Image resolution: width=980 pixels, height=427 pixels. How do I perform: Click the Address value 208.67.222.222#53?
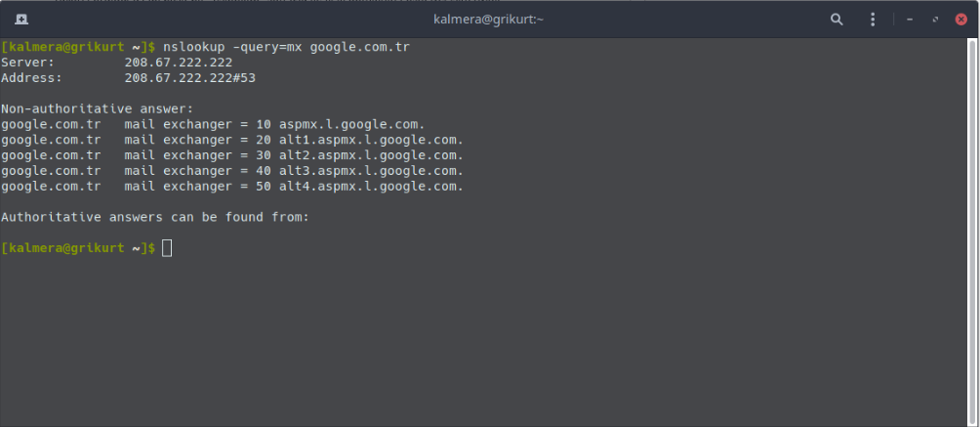click(x=190, y=78)
